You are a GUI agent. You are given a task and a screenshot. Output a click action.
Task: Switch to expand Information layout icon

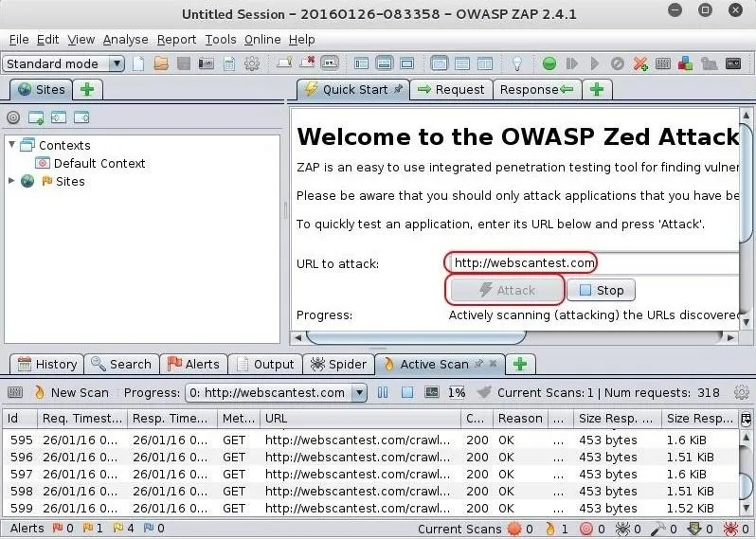pyautogui.click(x=385, y=63)
